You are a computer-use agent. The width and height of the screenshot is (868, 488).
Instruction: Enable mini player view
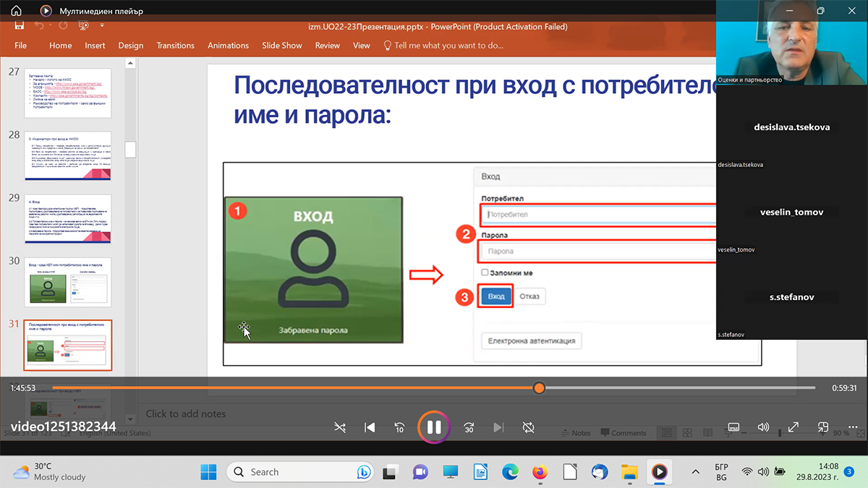(x=822, y=427)
